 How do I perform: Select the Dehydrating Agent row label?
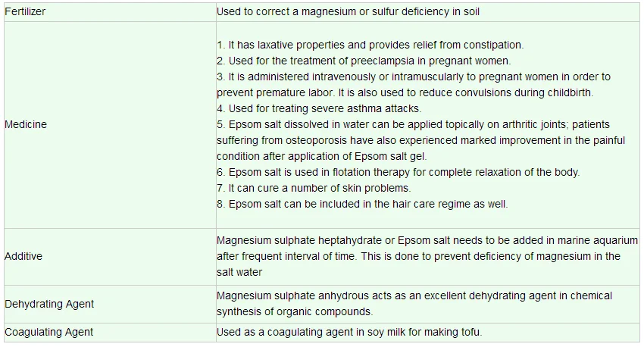pos(49,304)
